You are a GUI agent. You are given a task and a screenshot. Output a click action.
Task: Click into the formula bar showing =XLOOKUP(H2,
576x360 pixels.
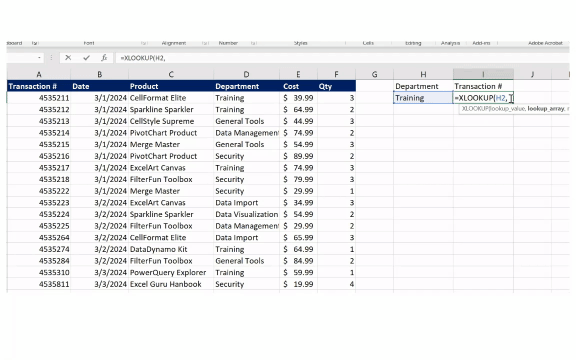[x=342, y=58]
